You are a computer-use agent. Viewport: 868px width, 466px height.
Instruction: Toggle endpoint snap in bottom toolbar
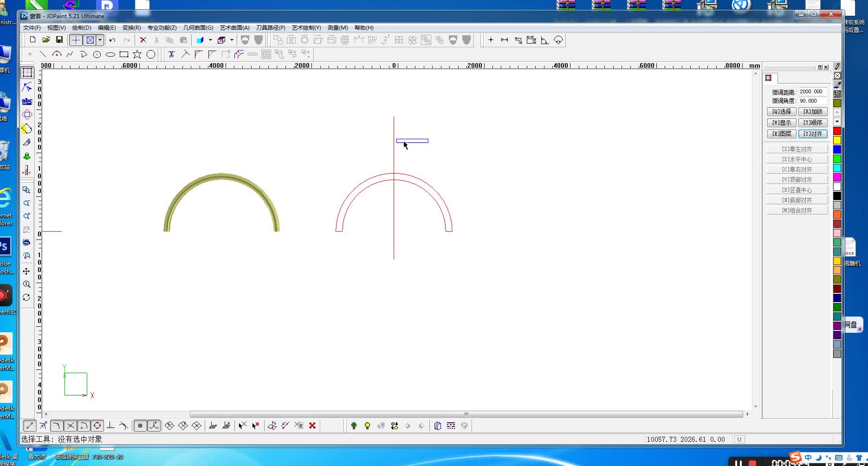pos(30,426)
